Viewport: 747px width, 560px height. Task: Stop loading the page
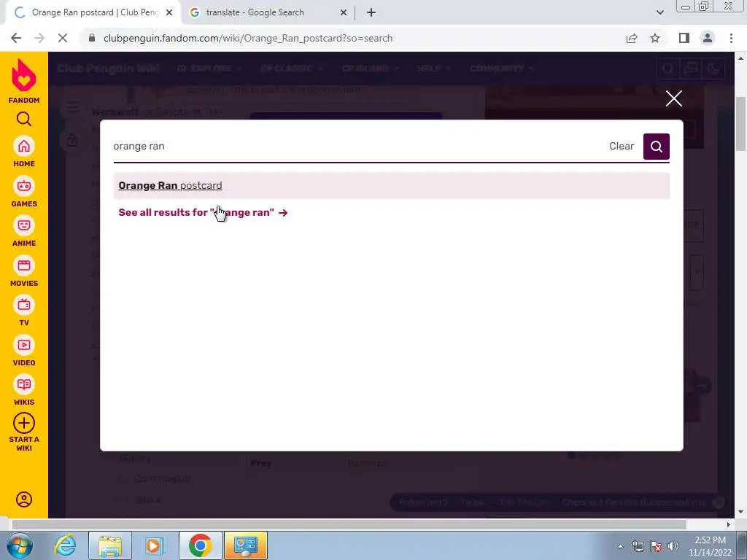63,38
